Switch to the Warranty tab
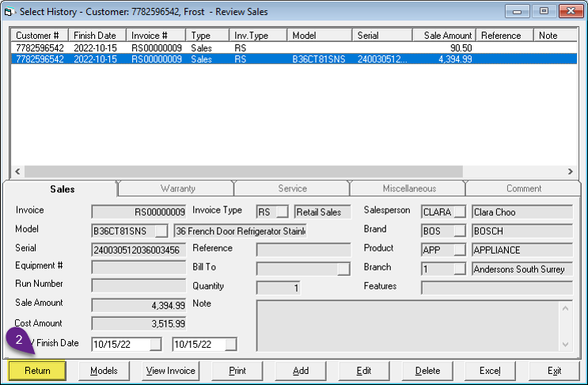Screen dimensions: 588x385 pyautogui.click(x=178, y=188)
